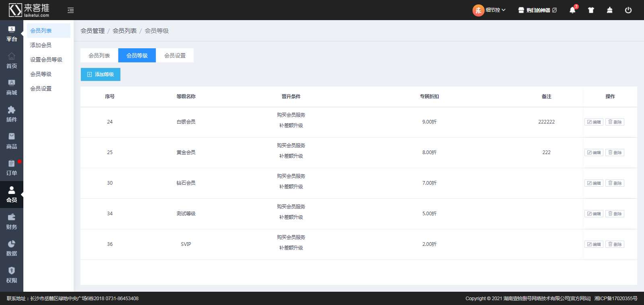Open the 商城 mall section
This screenshot has height=305, width=644.
12,87
